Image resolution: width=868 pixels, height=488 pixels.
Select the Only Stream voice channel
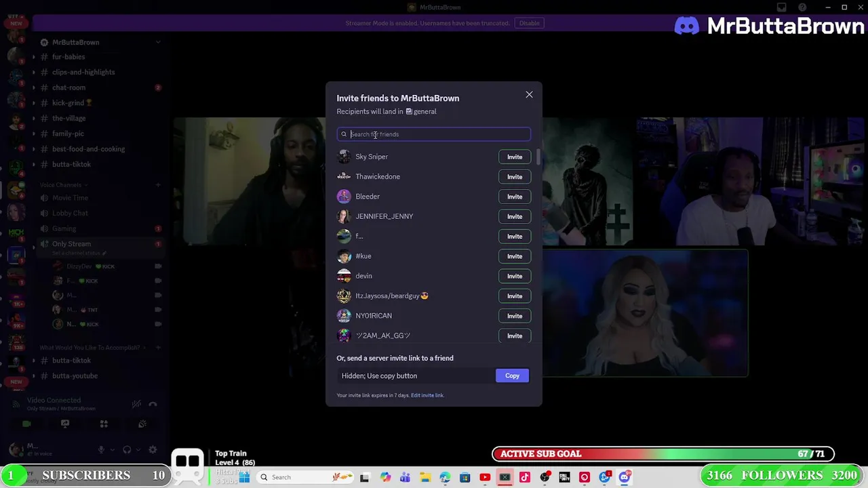click(71, 244)
